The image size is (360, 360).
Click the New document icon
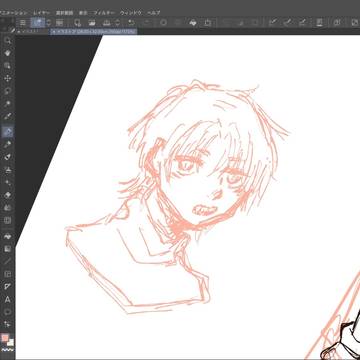click(78, 23)
